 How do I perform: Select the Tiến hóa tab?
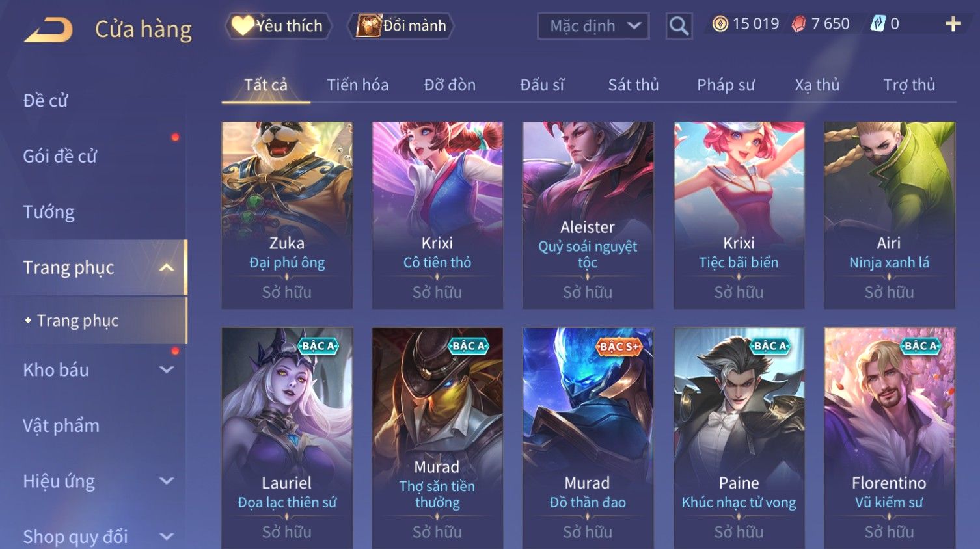357,85
